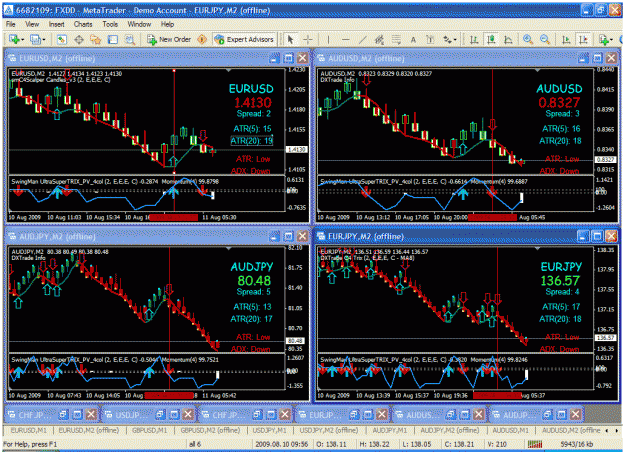The width and height of the screenshot is (625, 452).
Task: Switch to GBPUSD,M2 (offline) tab
Action: pos(210,430)
